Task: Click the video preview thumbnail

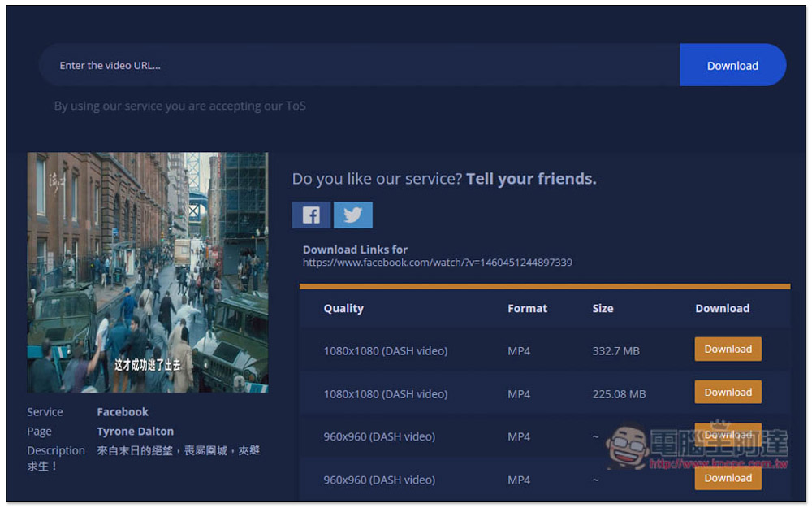Action: (148, 272)
